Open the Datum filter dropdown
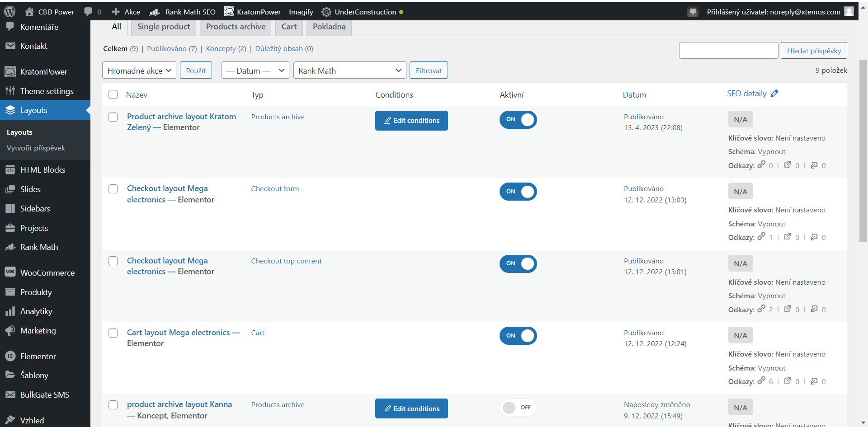Viewport: 868px width, 427px height. click(x=255, y=70)
